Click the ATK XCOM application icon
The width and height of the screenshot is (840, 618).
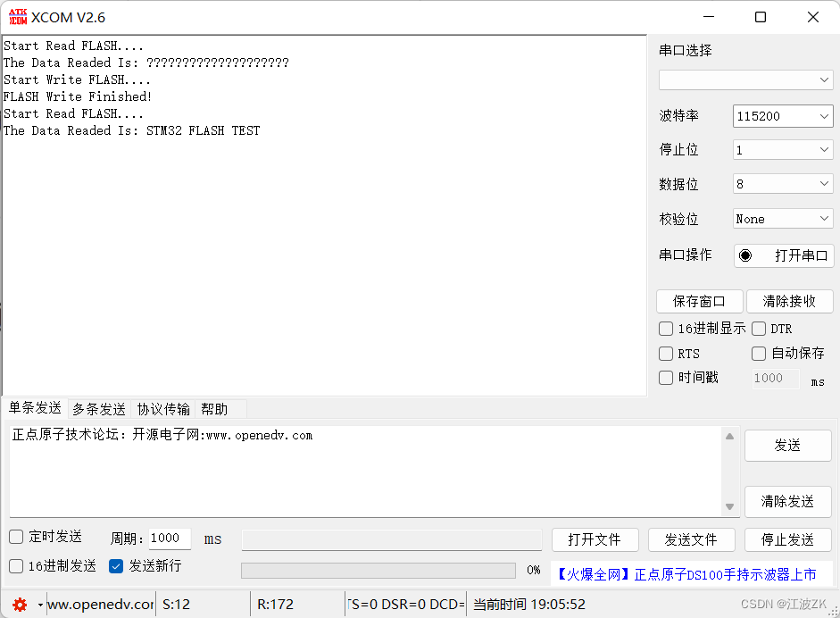click(16, 16)
